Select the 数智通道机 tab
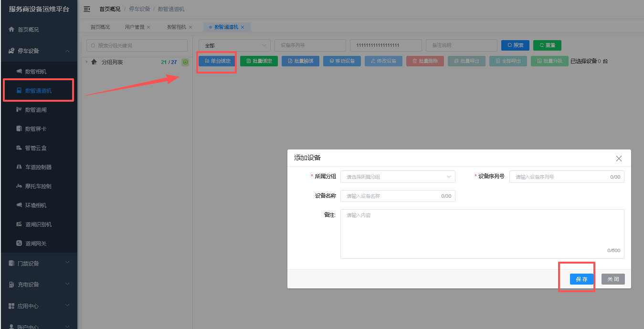The image size is (644, 329). point(226,27)
